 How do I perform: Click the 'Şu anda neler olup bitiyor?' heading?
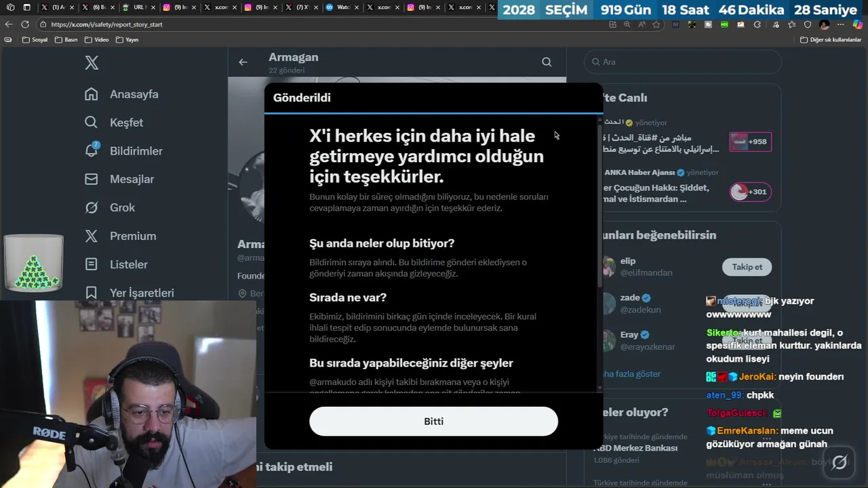coord(382,243)
